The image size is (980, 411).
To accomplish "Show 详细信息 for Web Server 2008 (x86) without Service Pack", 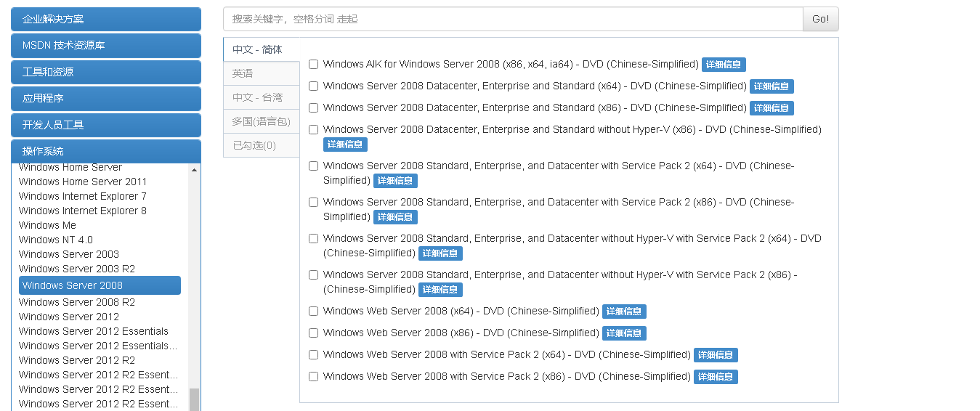I will pos(624,333).
